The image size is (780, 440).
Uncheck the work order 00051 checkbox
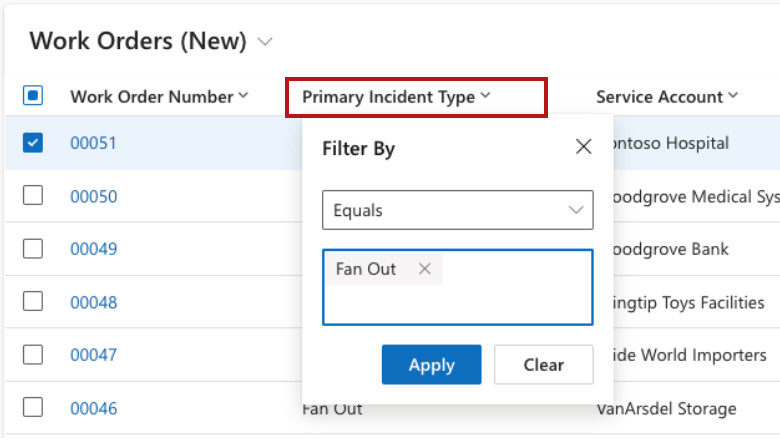(33, 143)
